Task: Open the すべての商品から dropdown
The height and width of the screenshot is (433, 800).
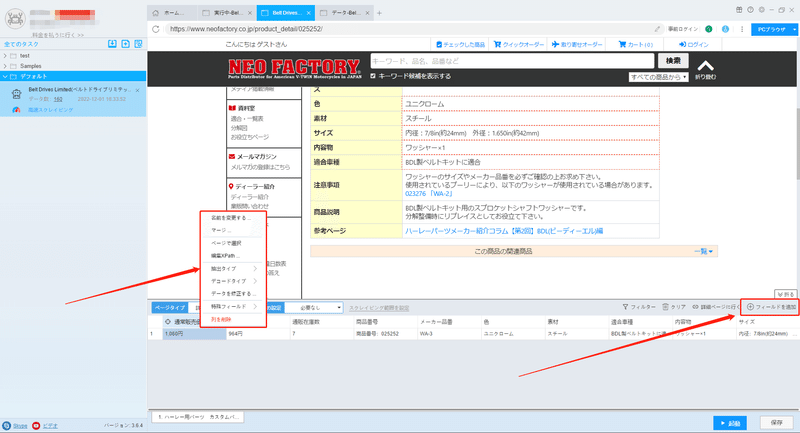Action: click(658, 77)
